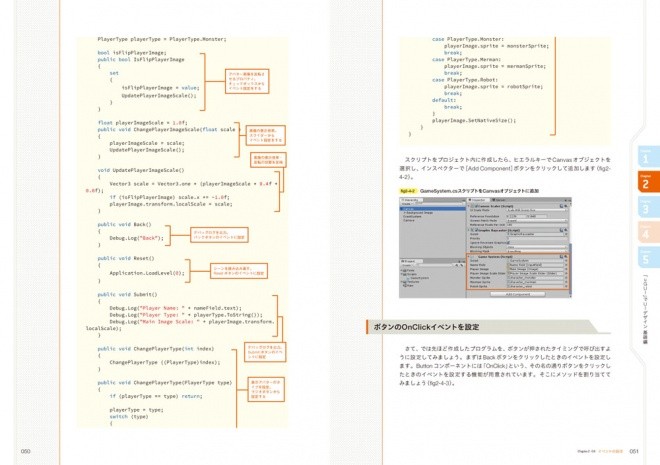660x465 pixels.
Task: Select EventSystem in the Hierarchy
Action: 412,216
